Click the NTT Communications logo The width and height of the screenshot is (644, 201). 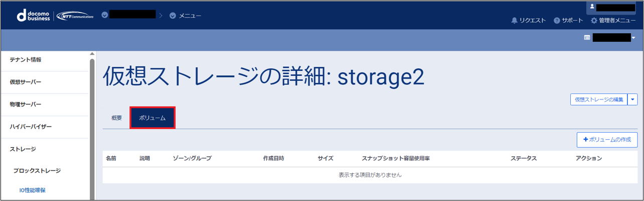(75, 15)
